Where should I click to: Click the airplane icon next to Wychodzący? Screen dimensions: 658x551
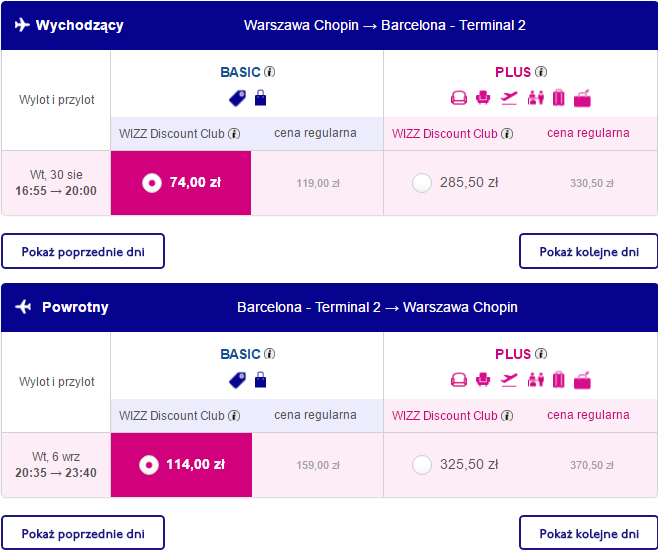(22, 25)
